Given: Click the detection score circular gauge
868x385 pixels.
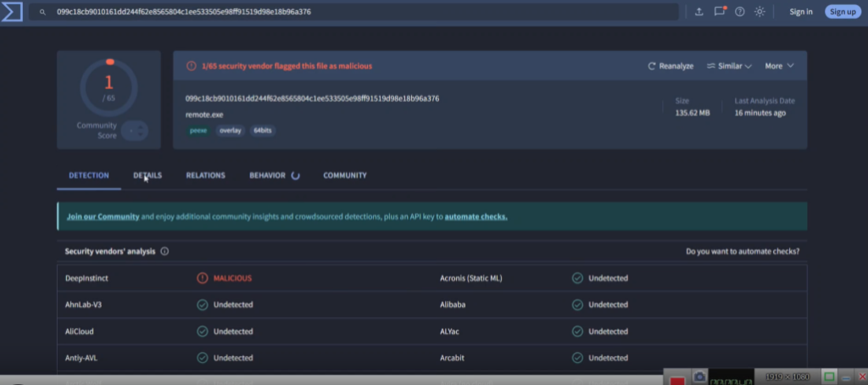Looking at the screenshot, I should click(108, 86).
